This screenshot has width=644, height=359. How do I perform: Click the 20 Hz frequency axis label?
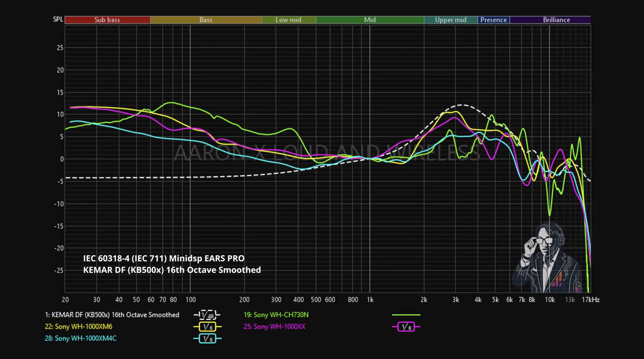pos(65,300)
